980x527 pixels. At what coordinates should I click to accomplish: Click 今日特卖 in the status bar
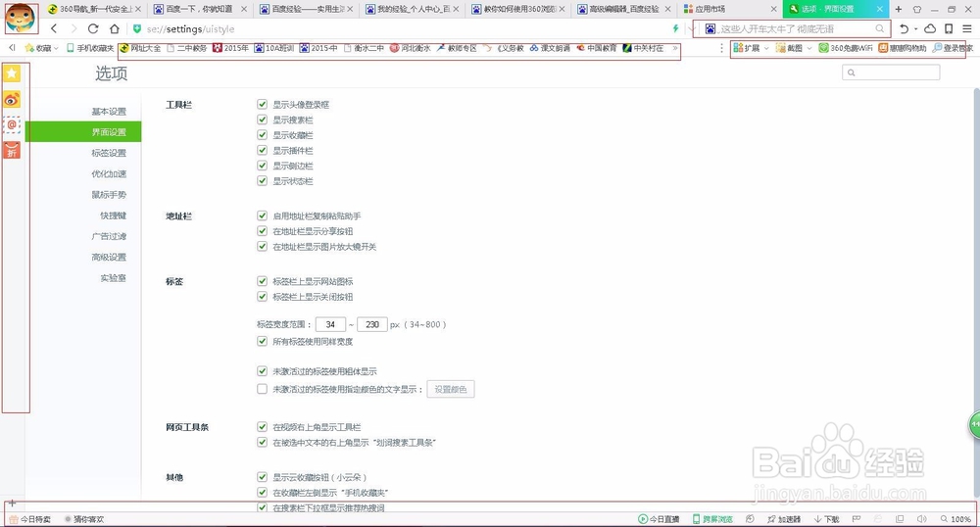click(x=30, y=519)
